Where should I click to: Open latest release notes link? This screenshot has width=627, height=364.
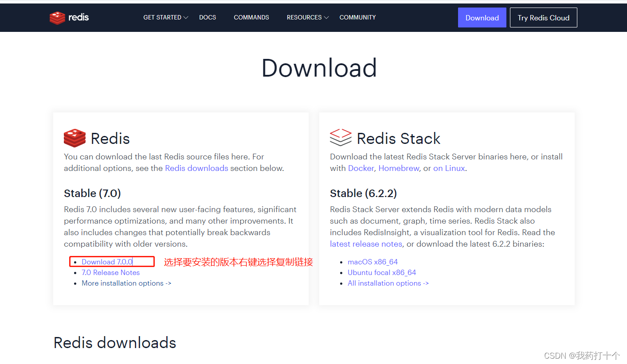[366, 244]
